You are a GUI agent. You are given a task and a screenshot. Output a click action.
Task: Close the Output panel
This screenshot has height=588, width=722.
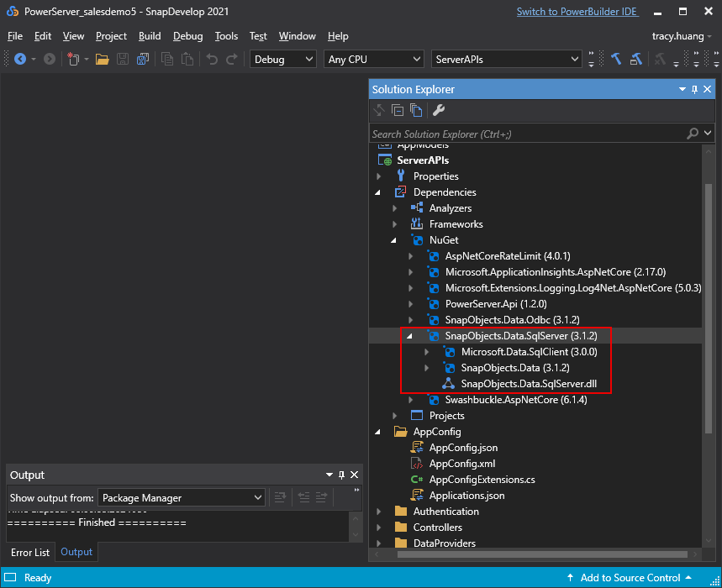click(354, 475)
